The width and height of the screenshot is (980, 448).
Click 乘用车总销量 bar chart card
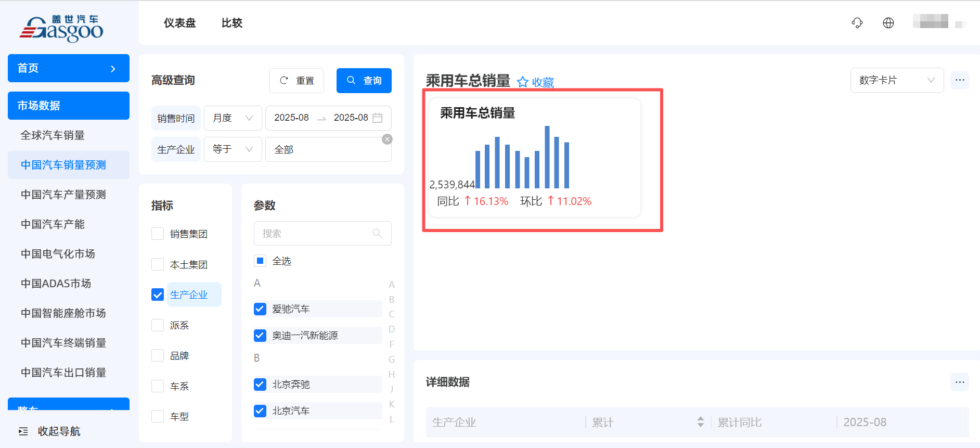(x=534, y=158)
